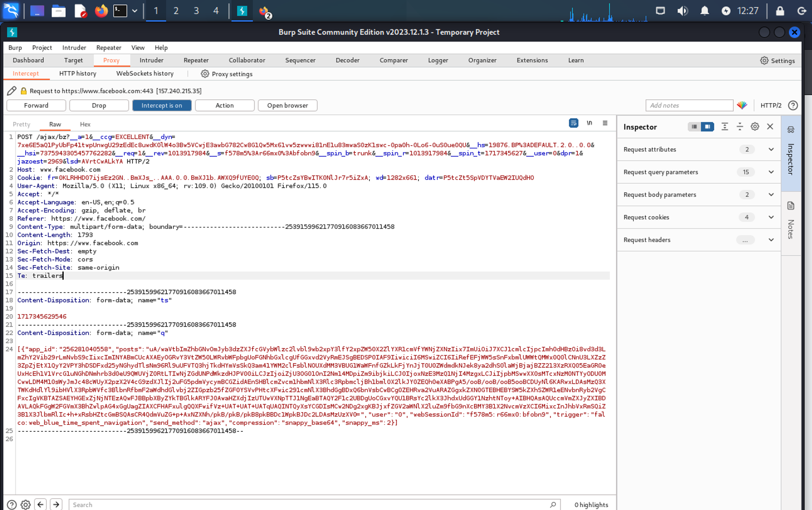This screenshot has height=510, width=812.
Task: Open the Burp menu
Action: click(x=15, y=47)
